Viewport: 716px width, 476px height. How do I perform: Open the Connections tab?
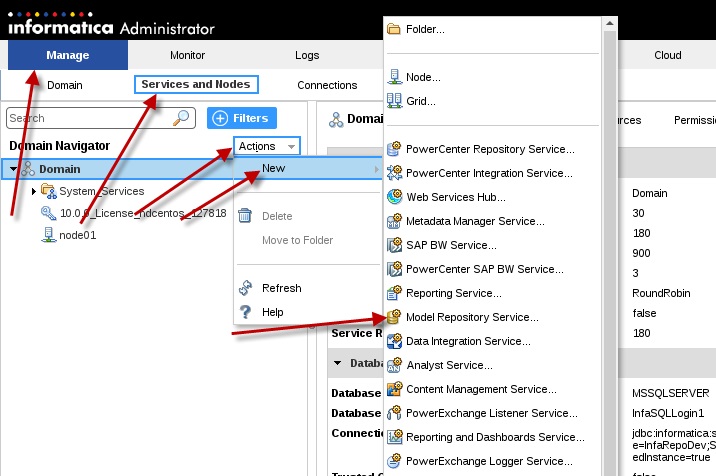pyautogui.click(x=327, y=85)
